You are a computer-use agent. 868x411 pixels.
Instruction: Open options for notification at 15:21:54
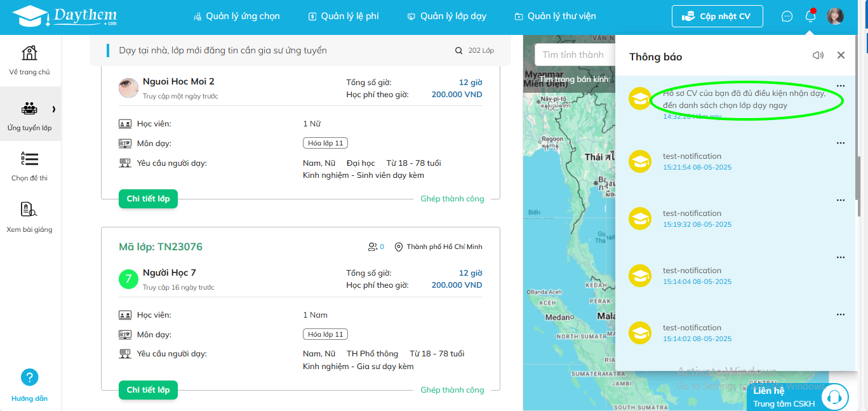[x=841, y=143]
